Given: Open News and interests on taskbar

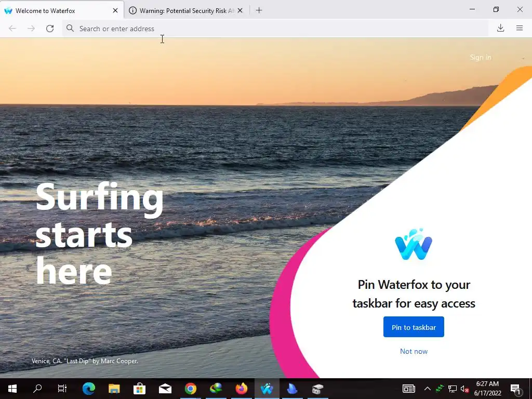Looking at the screenshot, I should pyautogui.click(x=408, y=389).
